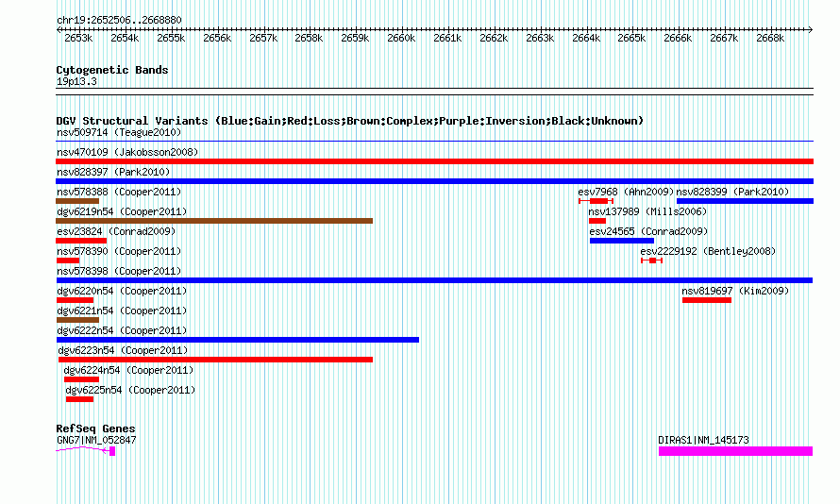This screenshot has width=840, height=504.
Task: Open the nsv137989 (Mills2006) label
Action: coord(647,211)
